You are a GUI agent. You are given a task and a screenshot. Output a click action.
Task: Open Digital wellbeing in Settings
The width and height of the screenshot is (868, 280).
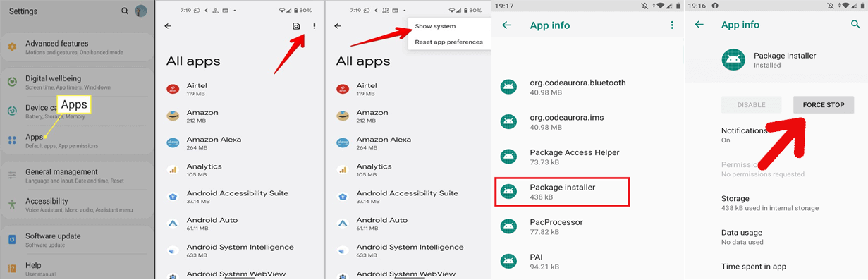point(76,82)
